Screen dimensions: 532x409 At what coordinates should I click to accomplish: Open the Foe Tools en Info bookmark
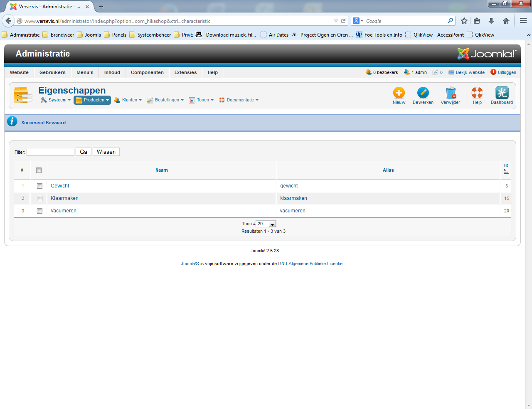pos(379,35)
